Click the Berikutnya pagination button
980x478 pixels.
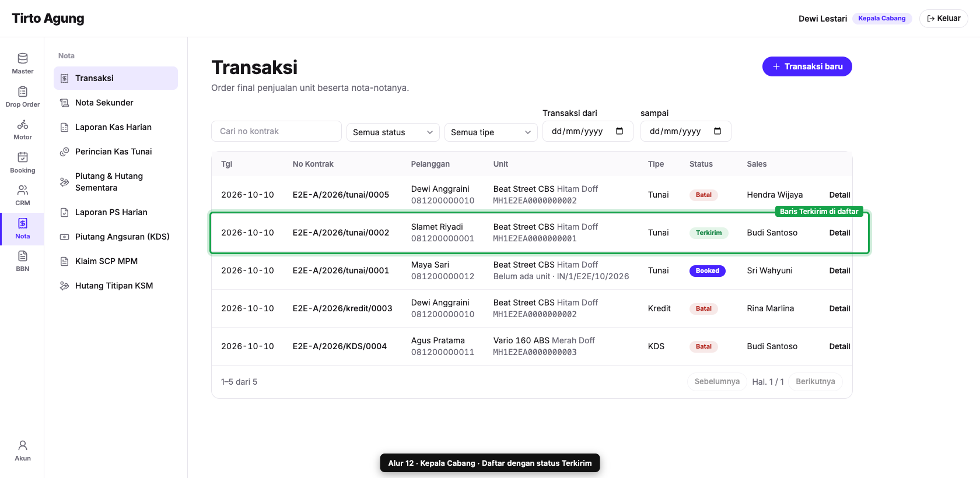click(x=815, y=382)
